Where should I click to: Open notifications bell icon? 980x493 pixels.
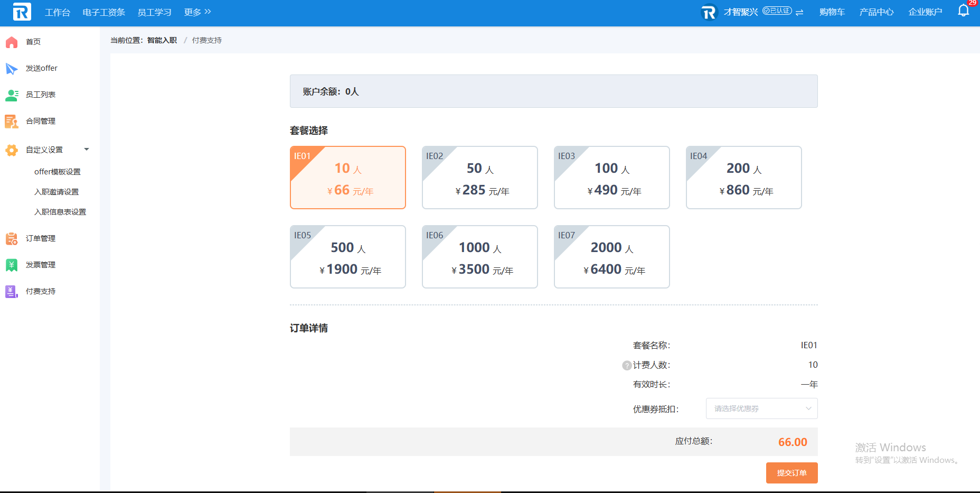(964, 11)
